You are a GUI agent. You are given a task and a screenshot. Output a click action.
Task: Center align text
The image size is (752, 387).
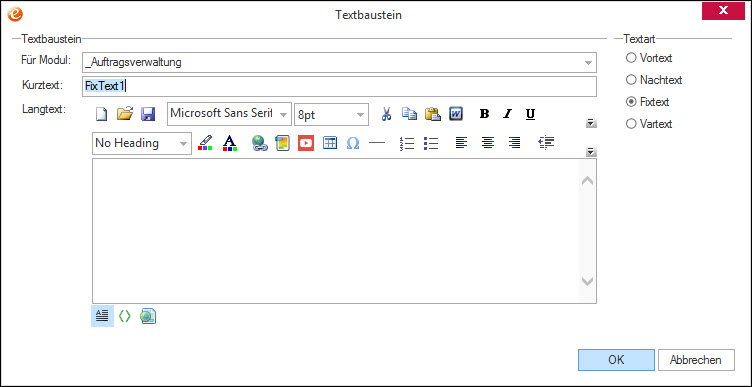coord(488,142)
